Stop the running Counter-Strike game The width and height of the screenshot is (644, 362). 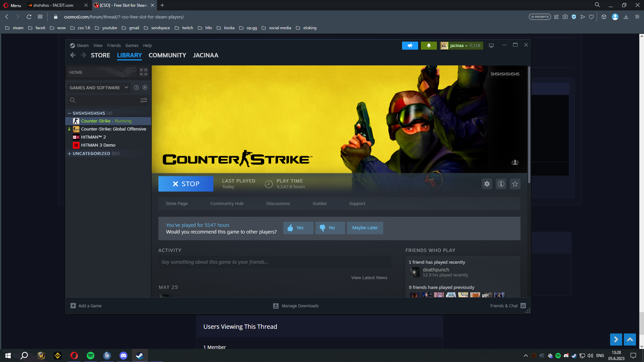click(x=186, y=184)
